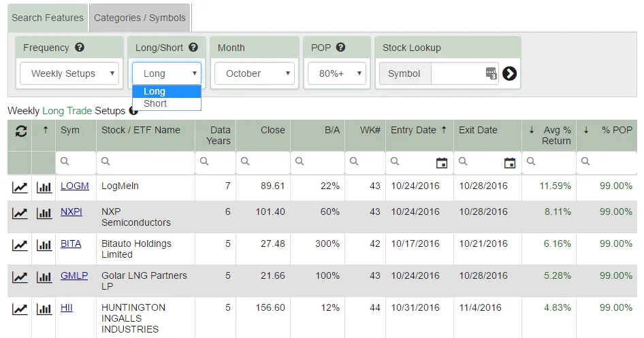This screenshot has width=644, height=338.
Task: Open the Exit Date calendar picker icon
Action: pyautogui.click(x=510, y=163)
